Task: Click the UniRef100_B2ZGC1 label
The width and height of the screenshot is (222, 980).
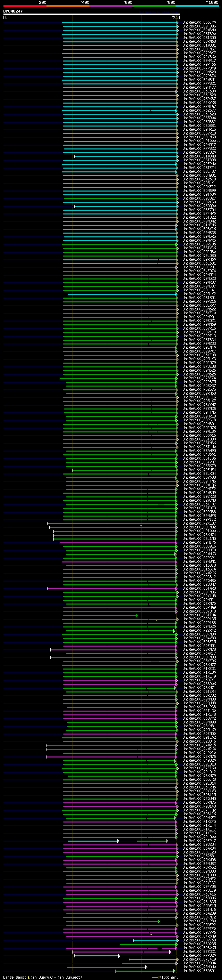Action: coord(199,951)
